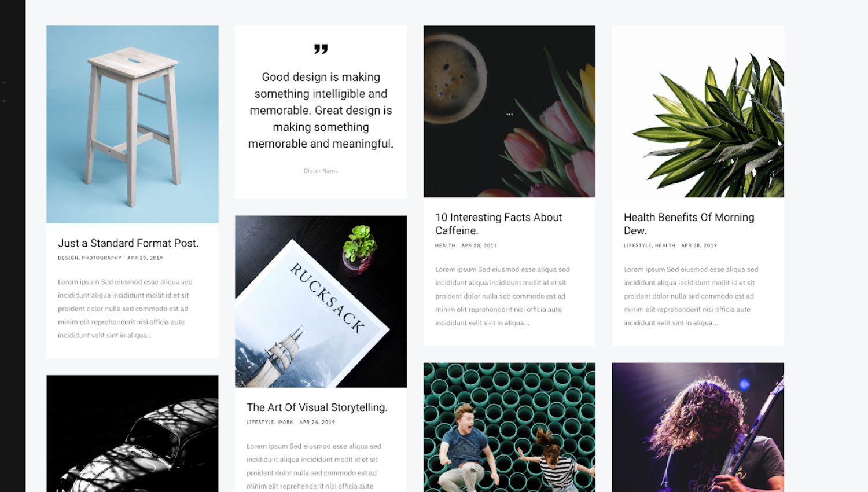Select the PHOTOGRAPHY category tag
Viewport: 868px width, 492px height.
pyautogui.click(x=102, y=258)
